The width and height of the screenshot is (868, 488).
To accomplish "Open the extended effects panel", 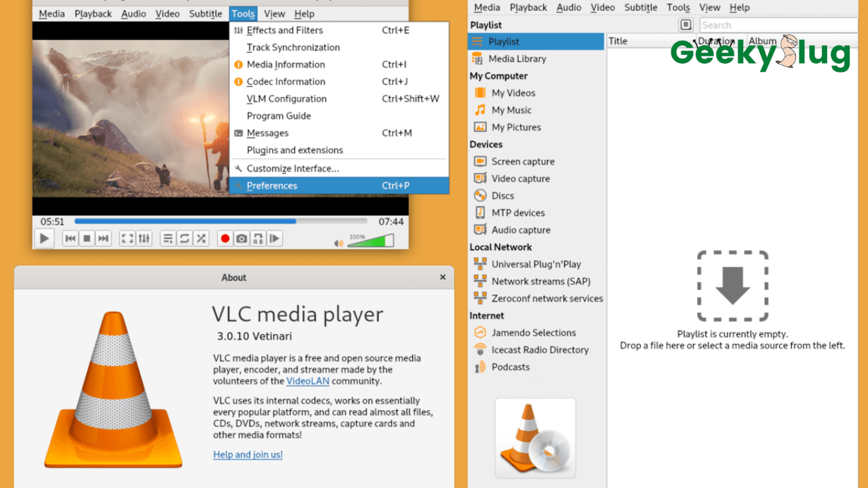I will [144, 238].
